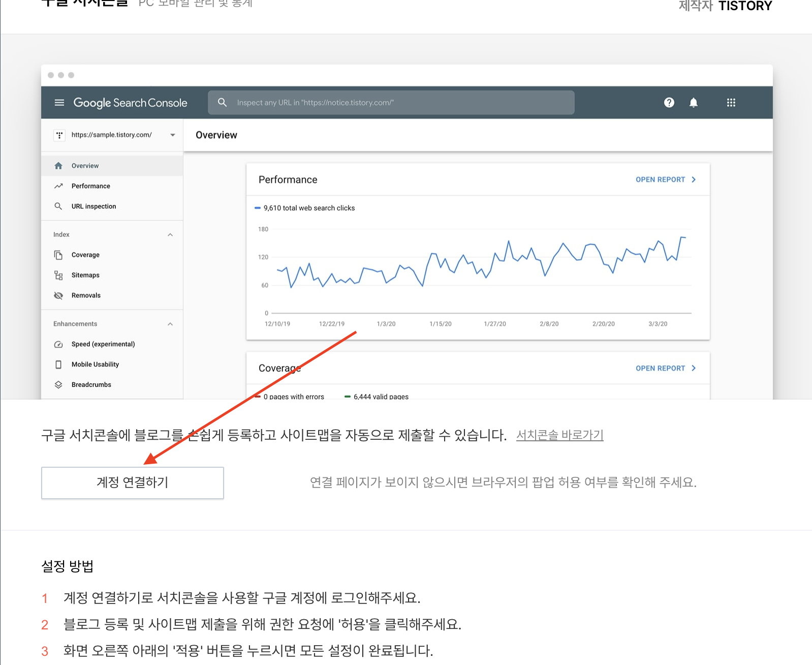Screen dimensions: 812x665
Task: Click the Removals eye-slash icon
Action: 58,295
